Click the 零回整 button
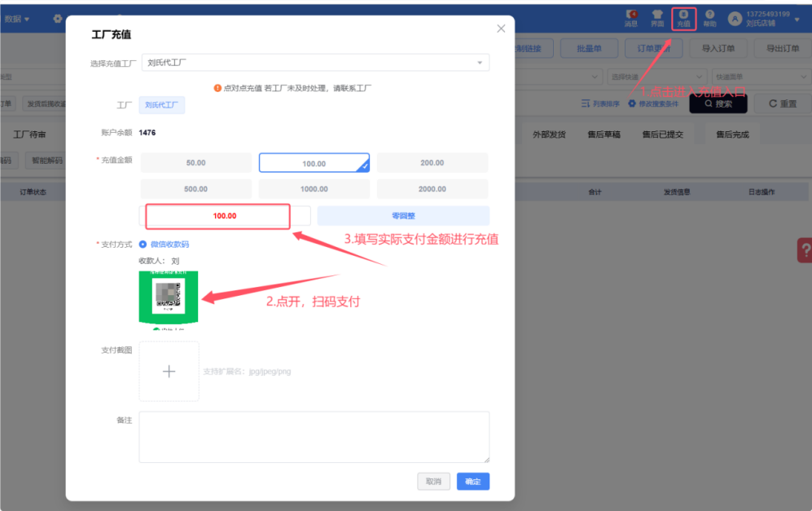Image resolution: width=812 pixels, height=511 pixels. (403, 216)
